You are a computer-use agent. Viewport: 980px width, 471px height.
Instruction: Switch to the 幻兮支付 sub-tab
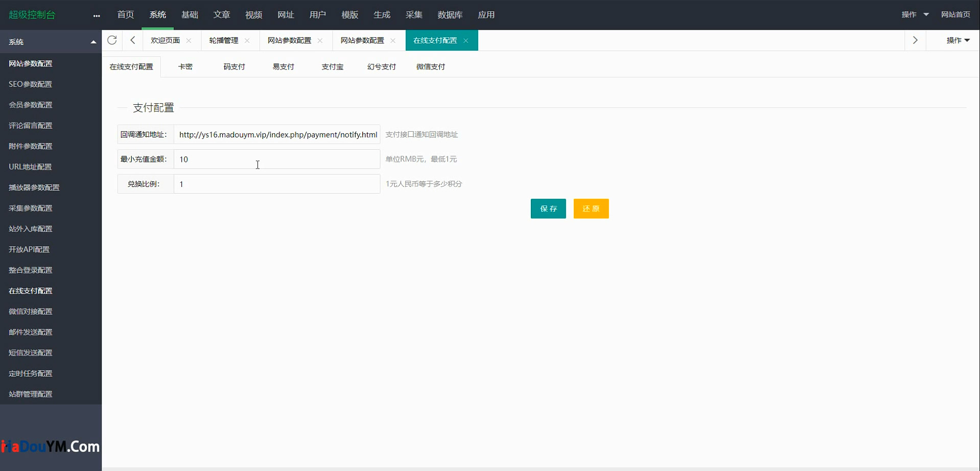[x=382, y=67]
